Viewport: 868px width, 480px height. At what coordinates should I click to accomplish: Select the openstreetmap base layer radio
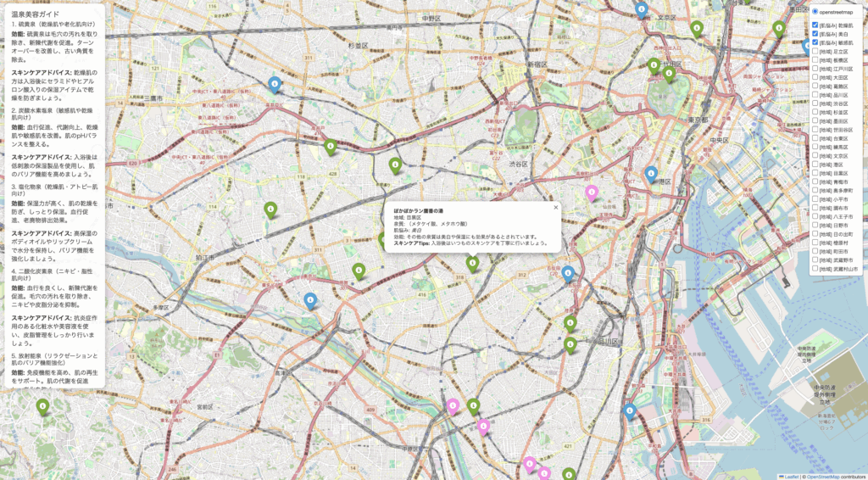tap(815, 12)
